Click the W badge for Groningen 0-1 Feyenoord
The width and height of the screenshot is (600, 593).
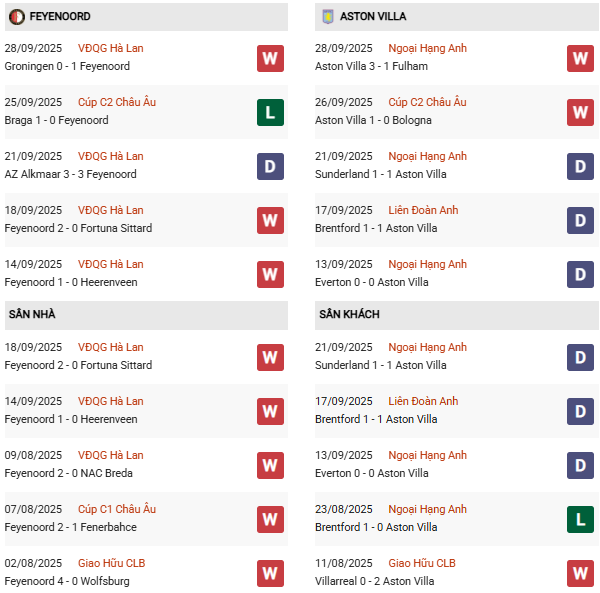click(x=270, y=58)
